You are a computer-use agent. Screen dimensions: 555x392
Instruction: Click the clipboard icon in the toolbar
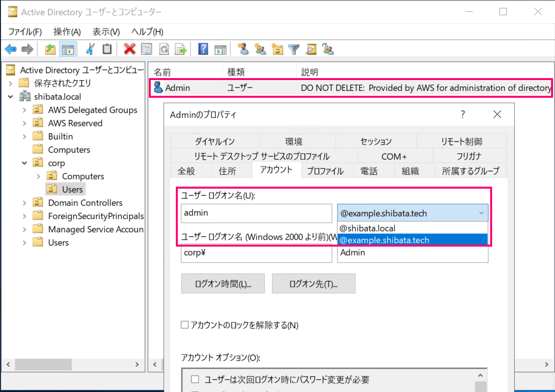coord(107,49)
